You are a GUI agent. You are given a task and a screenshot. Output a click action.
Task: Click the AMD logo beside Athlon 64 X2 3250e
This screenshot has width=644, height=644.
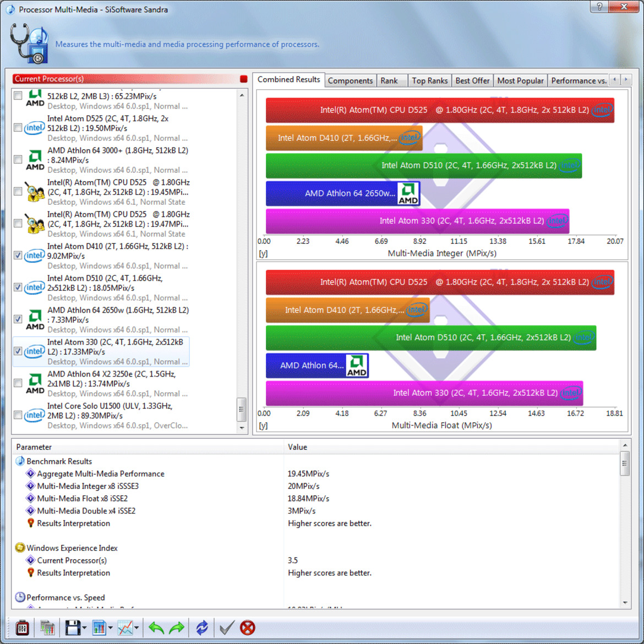click(x=35, y=384)
